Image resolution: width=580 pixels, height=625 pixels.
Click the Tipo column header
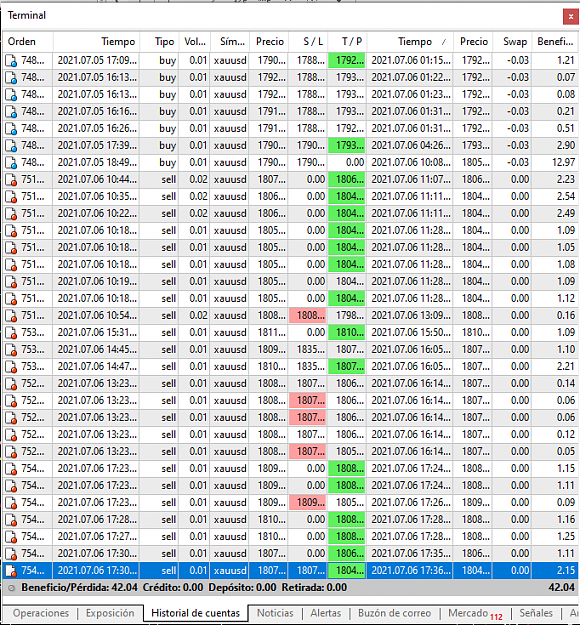[159, 42]
